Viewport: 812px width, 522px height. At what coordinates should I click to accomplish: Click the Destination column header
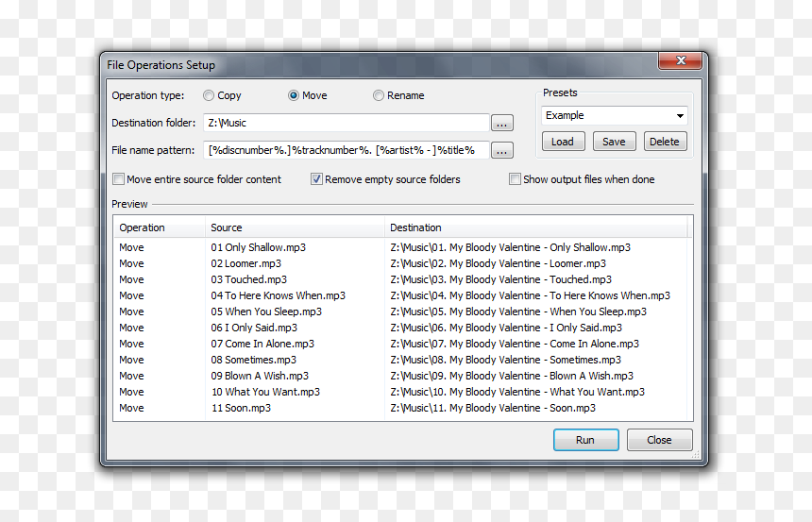coord(536,227)
